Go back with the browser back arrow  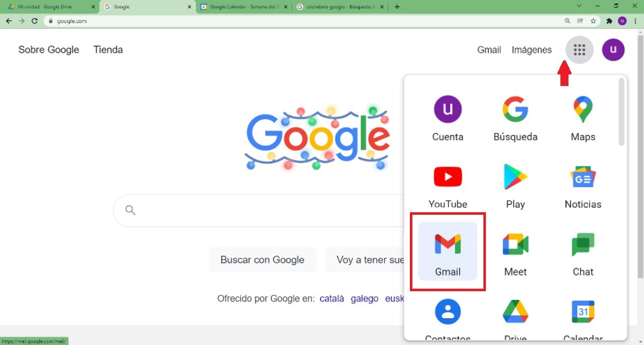[9, 21]
